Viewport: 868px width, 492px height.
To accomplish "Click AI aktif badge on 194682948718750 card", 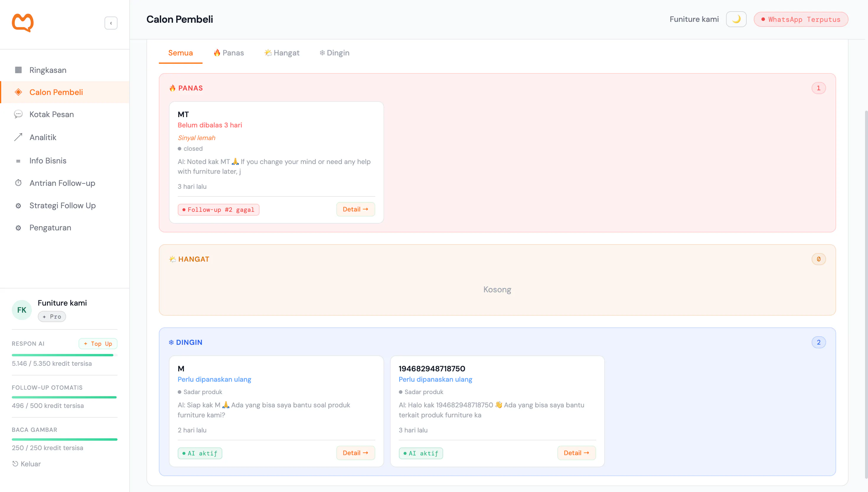I will tap(421, 453).
